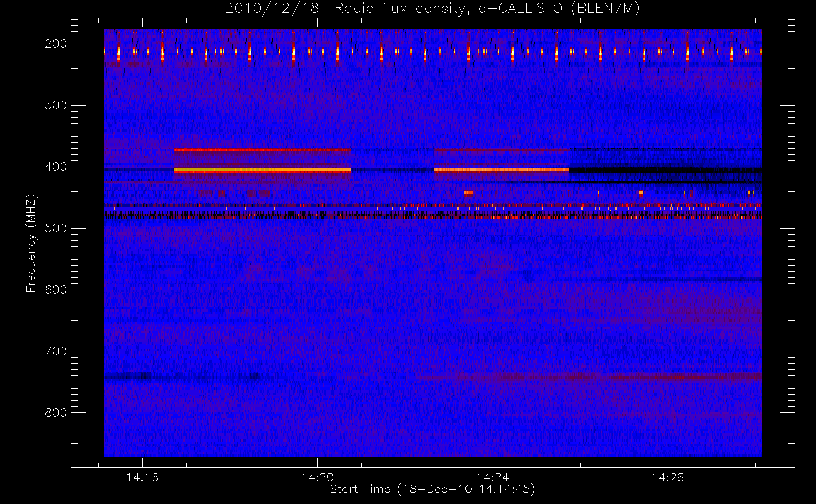Click the 14:16 time tick label

click(x=142, y=477)
